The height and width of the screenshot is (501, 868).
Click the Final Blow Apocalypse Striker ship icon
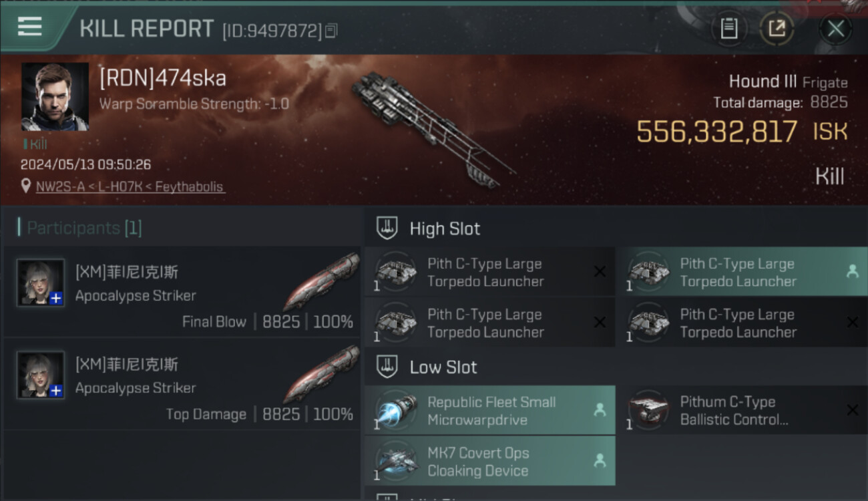click(322, 281)
